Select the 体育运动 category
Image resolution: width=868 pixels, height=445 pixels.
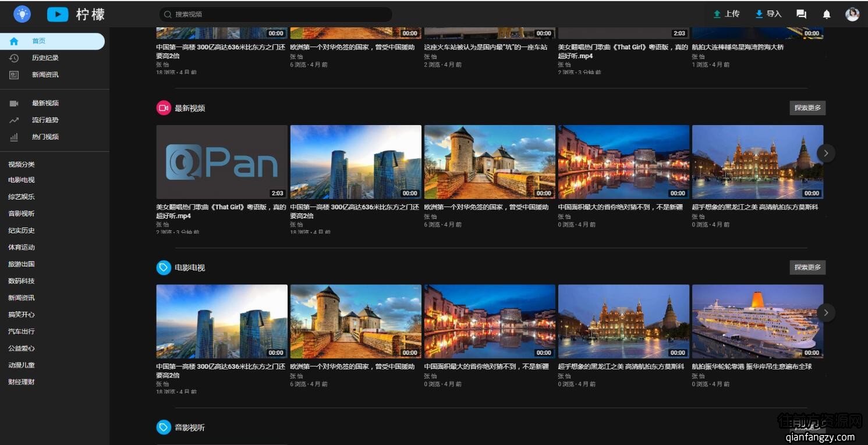tap(22, 247)
